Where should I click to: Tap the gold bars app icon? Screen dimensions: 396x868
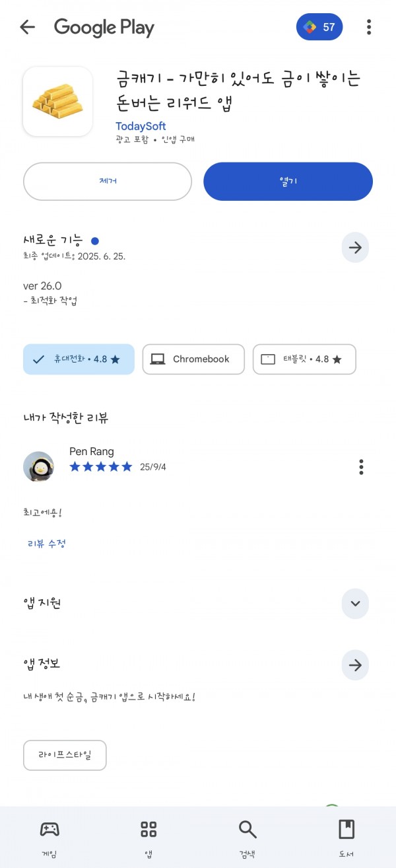[57, 101]
